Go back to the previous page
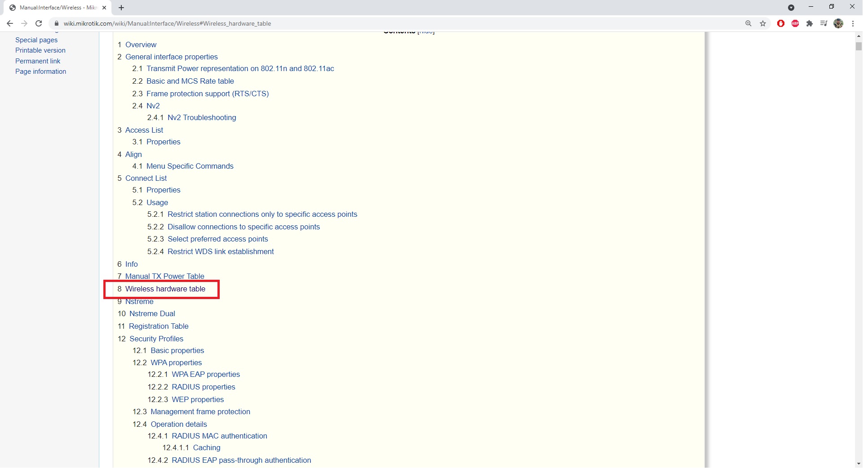The height and width of the screenshot is (474, 868). pyautogui.click(x=10, y=23)
